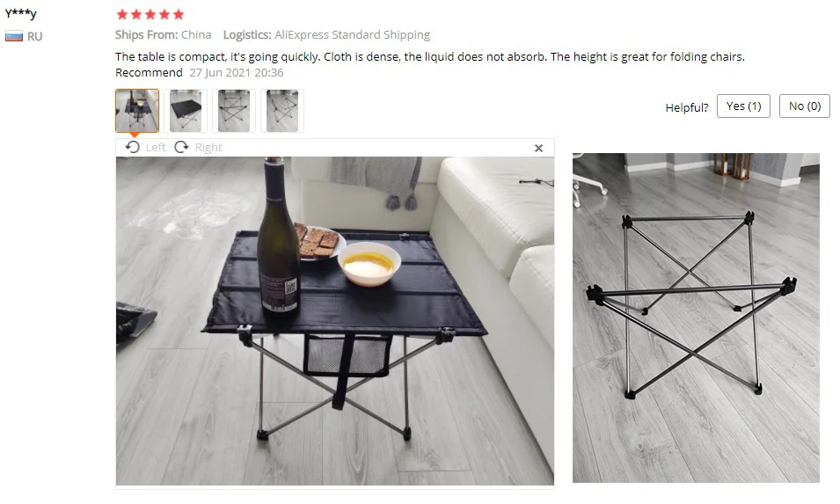840x504 pixels.
Task: Click the large photo of bare table frame
Action: pyautogui.click(x=696, y=318)
